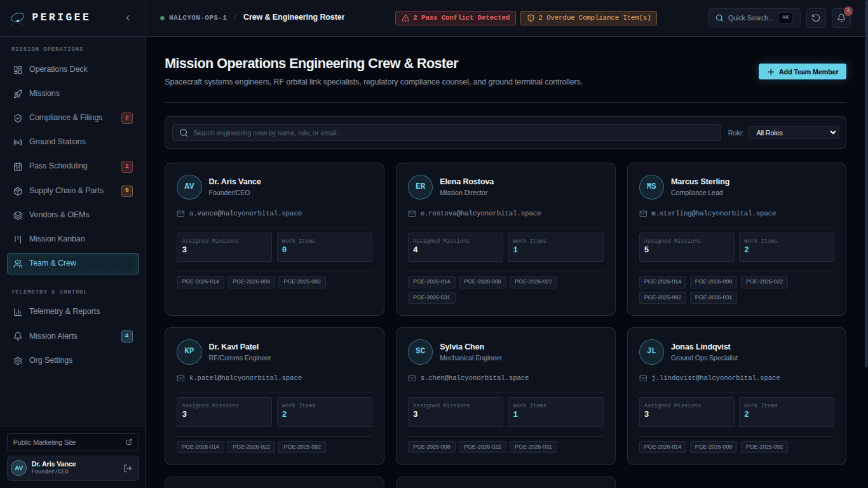This screenshot has width=868, height=488.
Task: Click PGE-2026-014 tag on Dr. Kavi Patel's card
Action: pyautogui.click(x=200, y=447)
